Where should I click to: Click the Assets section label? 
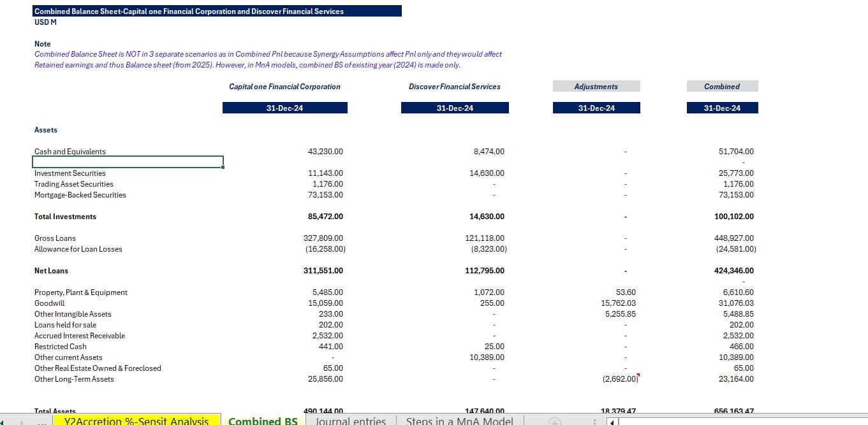point(46,130)
